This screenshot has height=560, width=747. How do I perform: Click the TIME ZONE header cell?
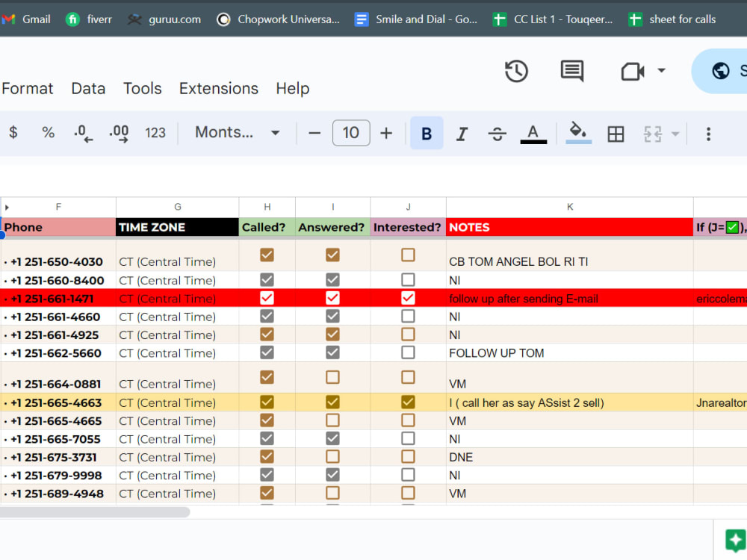[x=177, y=227]
